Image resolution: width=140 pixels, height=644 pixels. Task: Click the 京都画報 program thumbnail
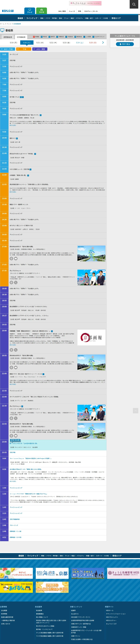[x=91, y=337]
